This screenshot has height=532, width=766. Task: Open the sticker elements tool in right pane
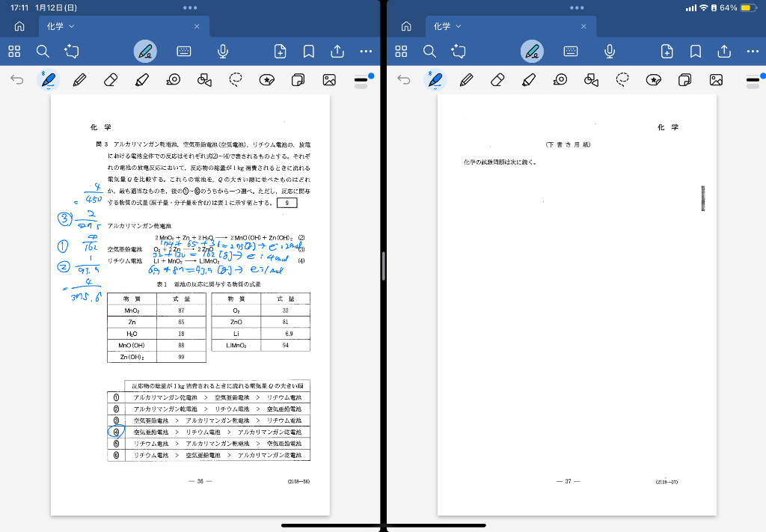pyautogui.click(x=654, y=79)
